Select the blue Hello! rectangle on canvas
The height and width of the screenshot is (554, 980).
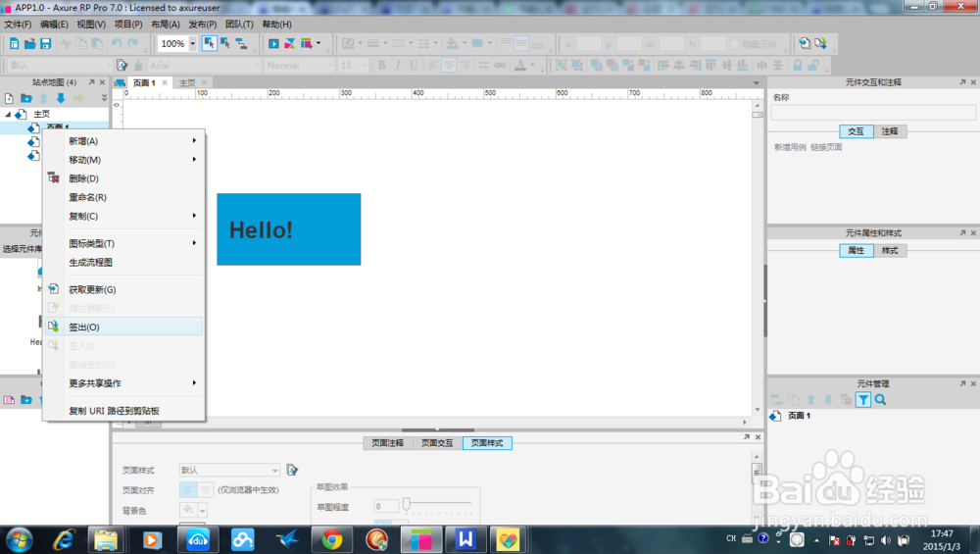pos(289,229)
